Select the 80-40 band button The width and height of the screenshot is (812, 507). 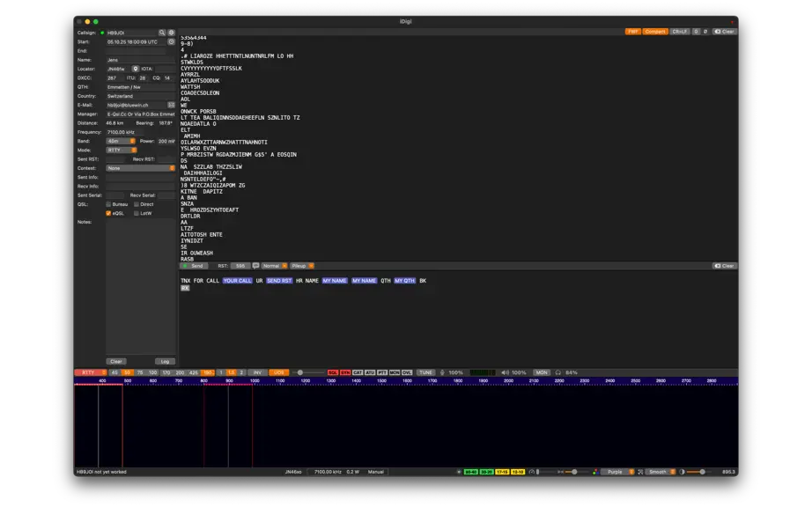tap(471, 472)
